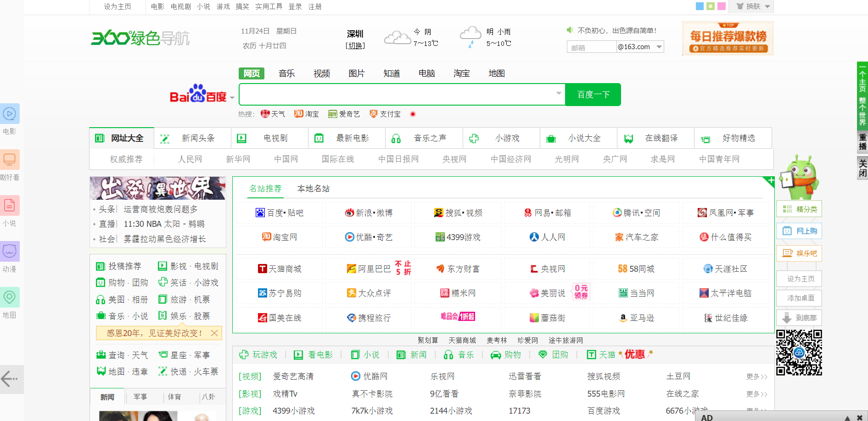Click the rainy weather icon for tomorrow
Viewport: 868px width, 421px height.
[470, 37]
